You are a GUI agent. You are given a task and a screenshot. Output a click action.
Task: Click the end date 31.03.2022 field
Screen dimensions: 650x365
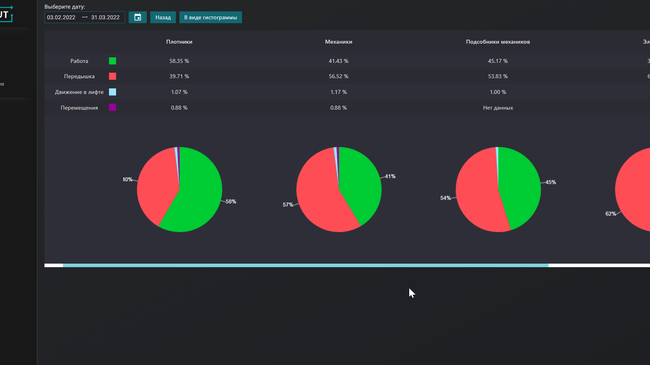click(x=105, y=17)
